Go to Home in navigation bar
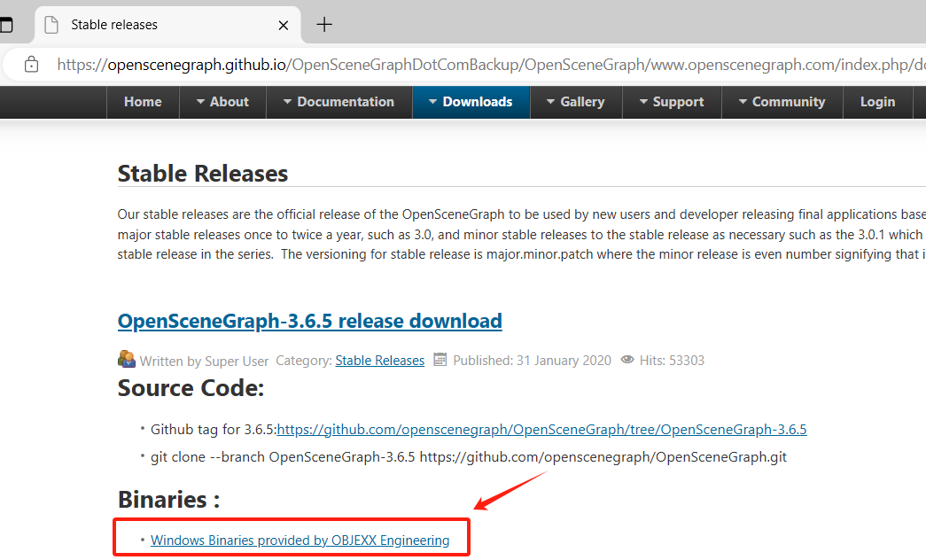The width and height of the screenshot is (926, 560). click(143, 102)
